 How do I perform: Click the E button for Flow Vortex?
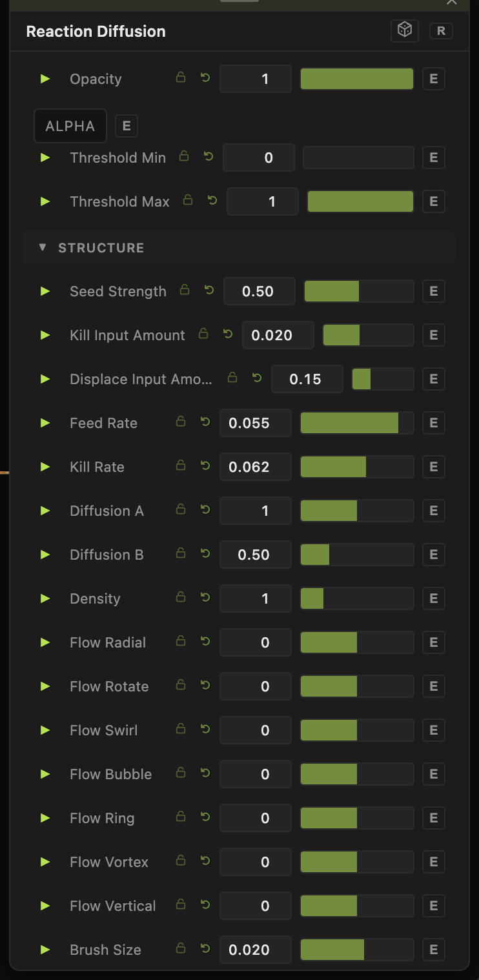[x=434, y=862]
